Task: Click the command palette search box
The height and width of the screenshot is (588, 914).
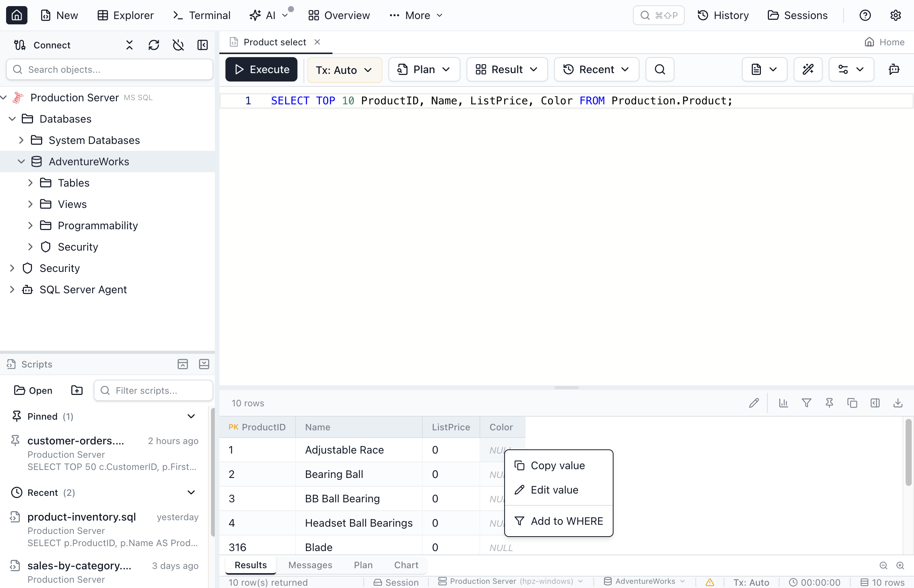Action: click(x=658, y=15)
